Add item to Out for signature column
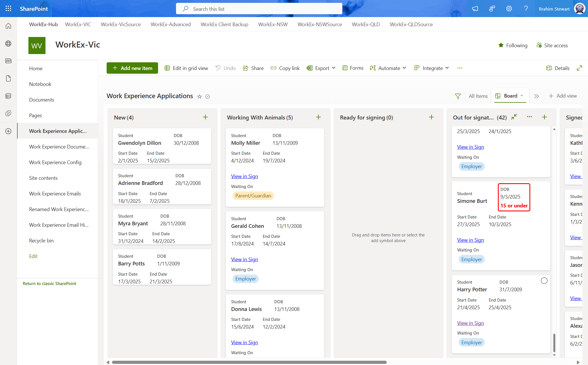Viewport: 588px width, 365px height. [x=544, y=117]
